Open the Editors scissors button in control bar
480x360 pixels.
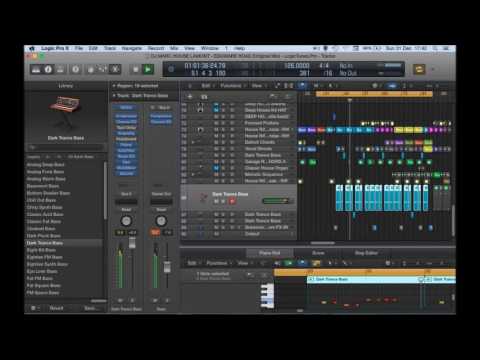point(115,69)
